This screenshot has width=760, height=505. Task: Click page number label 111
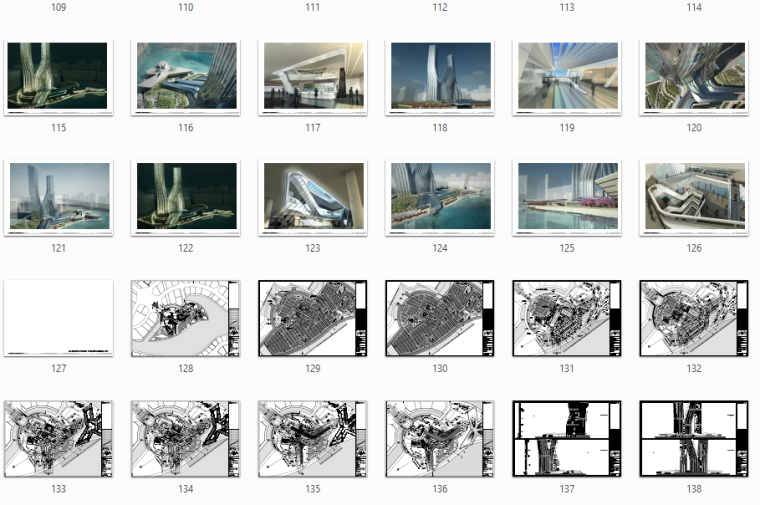(313, 7)
